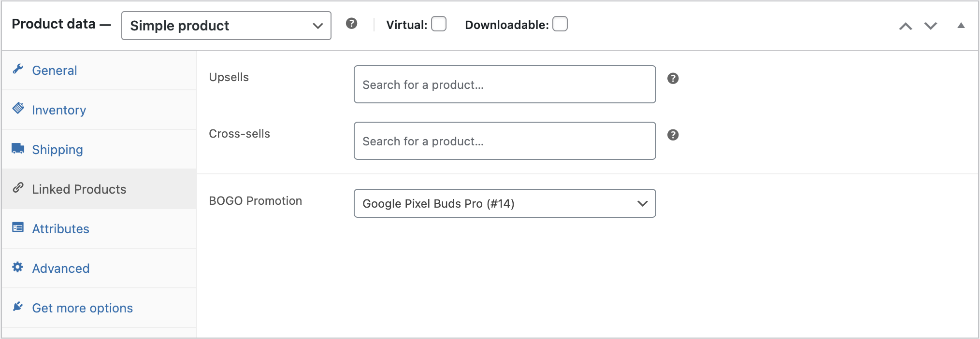Click the wrench icon beside General
Viewport: 980px width, 339px height.
18,70
